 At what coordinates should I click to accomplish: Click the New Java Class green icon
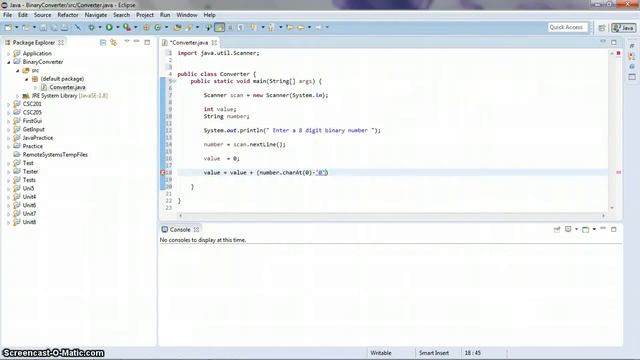[x=158, y=27]
